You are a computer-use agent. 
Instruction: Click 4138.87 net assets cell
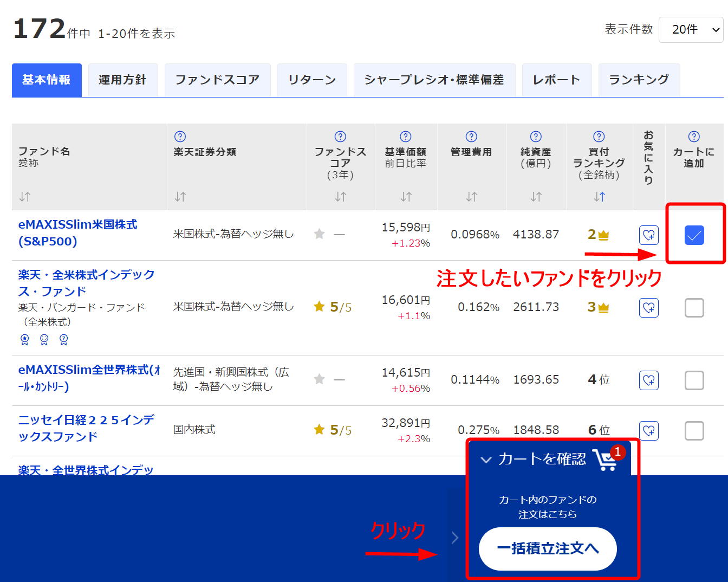pos(536,235)
